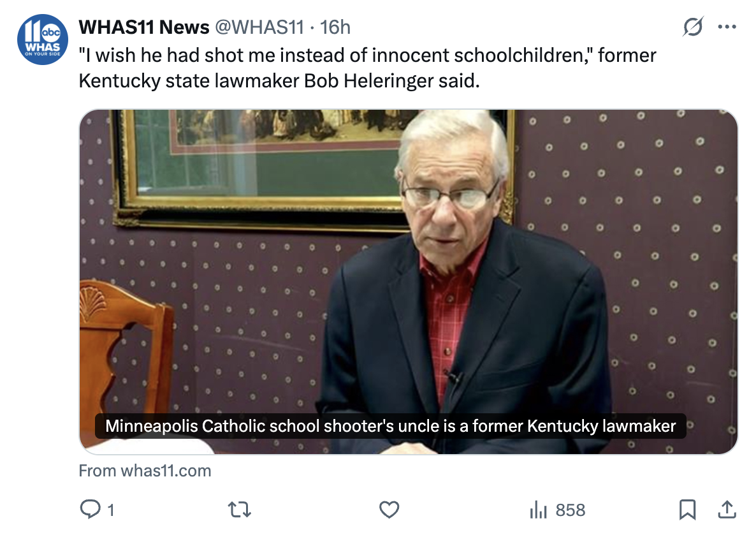Screen dimensions: 756x537
Task: Click the 858 views count
Action: (x=570, y=510)
